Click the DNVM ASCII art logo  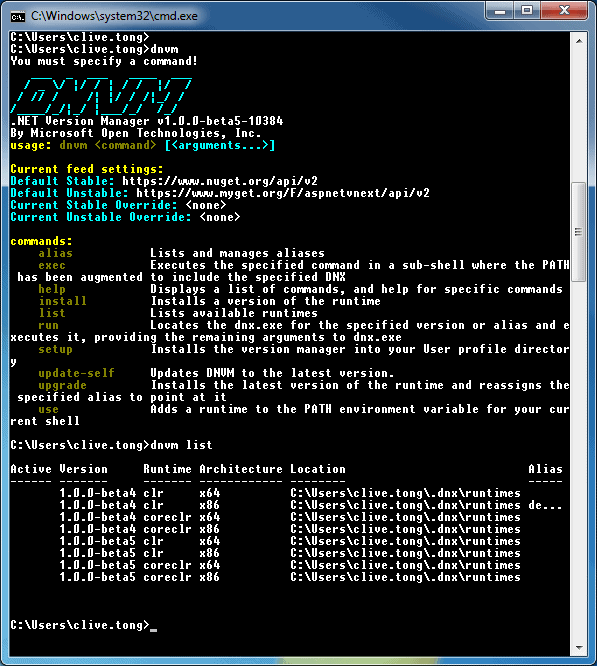click(x=101, y=96)
